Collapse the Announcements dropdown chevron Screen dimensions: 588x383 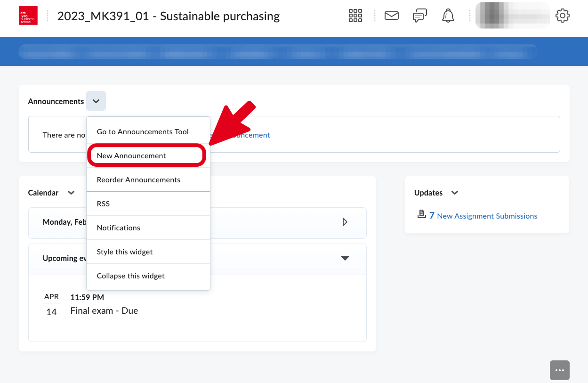(96, 101)
